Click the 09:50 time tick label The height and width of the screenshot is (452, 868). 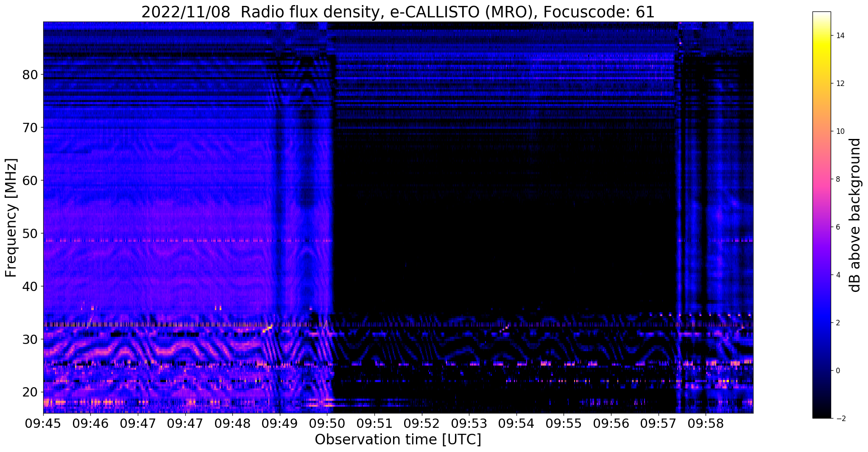click(x=327, y=423)
